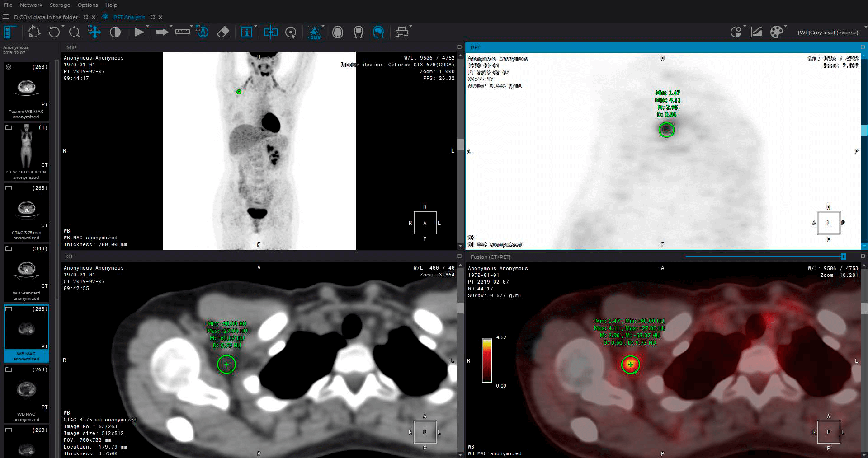Click the print icon in toolbar

click(x=401, y=32)
